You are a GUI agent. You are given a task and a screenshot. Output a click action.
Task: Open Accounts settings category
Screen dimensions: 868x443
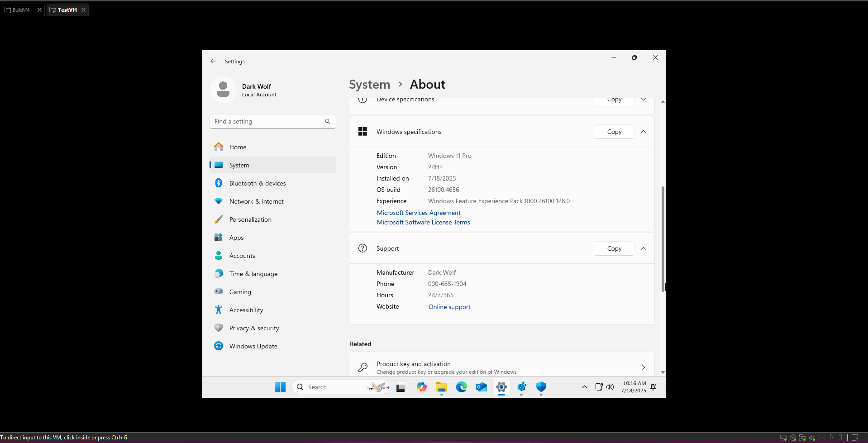pos(273,256)
